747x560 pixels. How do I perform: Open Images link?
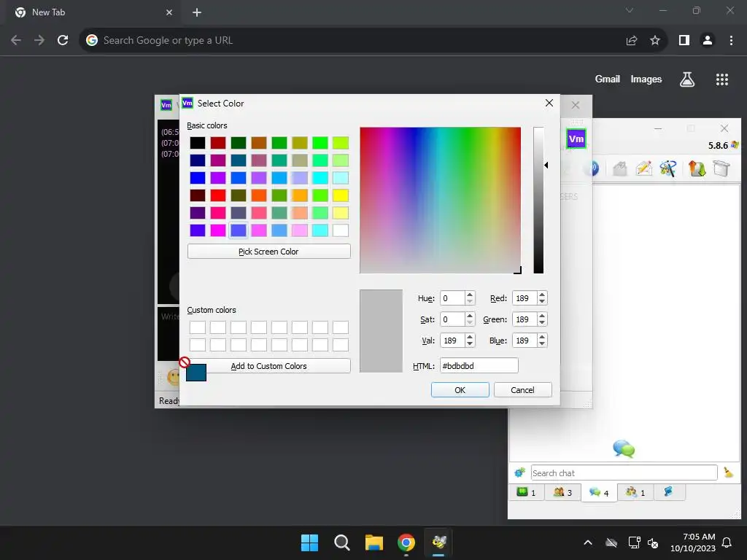[x=646, y=79]
